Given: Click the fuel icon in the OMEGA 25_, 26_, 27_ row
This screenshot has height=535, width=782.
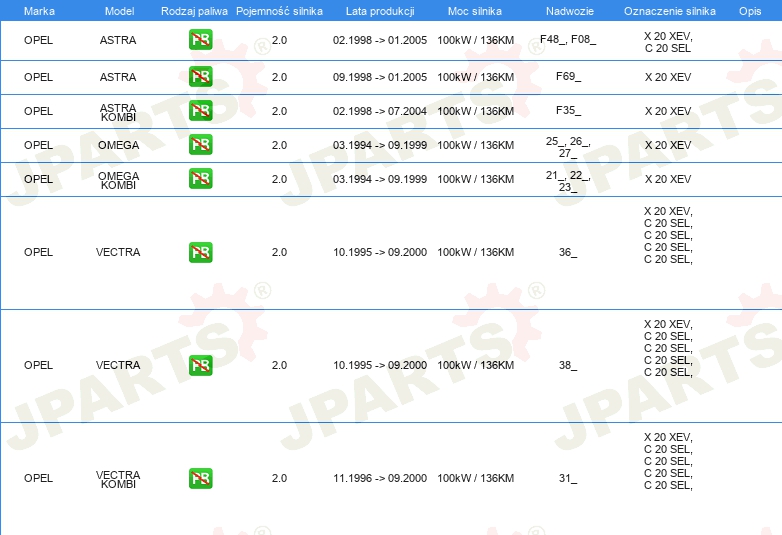Looking at the screenshot, I should pos(200,145).
